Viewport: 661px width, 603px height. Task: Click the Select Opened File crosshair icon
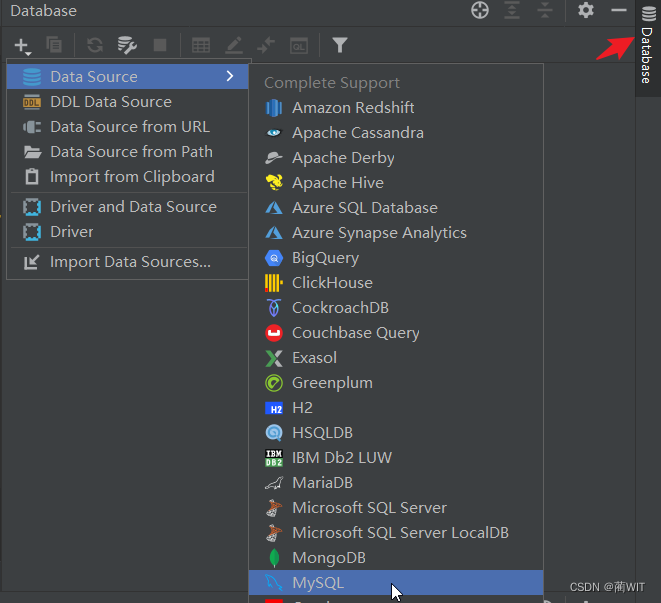pos(480,11)
